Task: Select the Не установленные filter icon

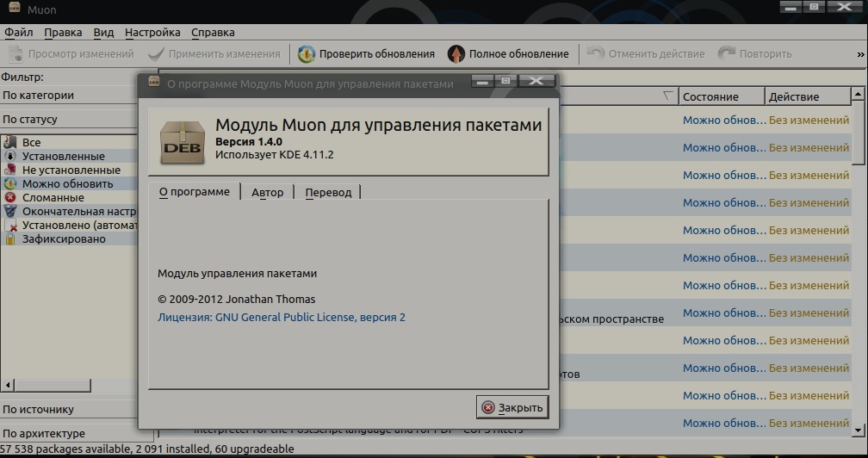Action: [x=10, y=170]
